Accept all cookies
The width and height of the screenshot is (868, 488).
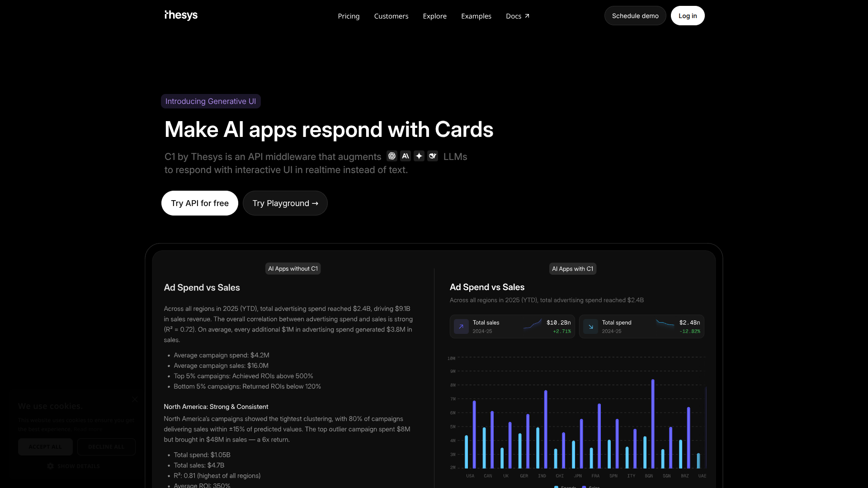coord(45,447)
